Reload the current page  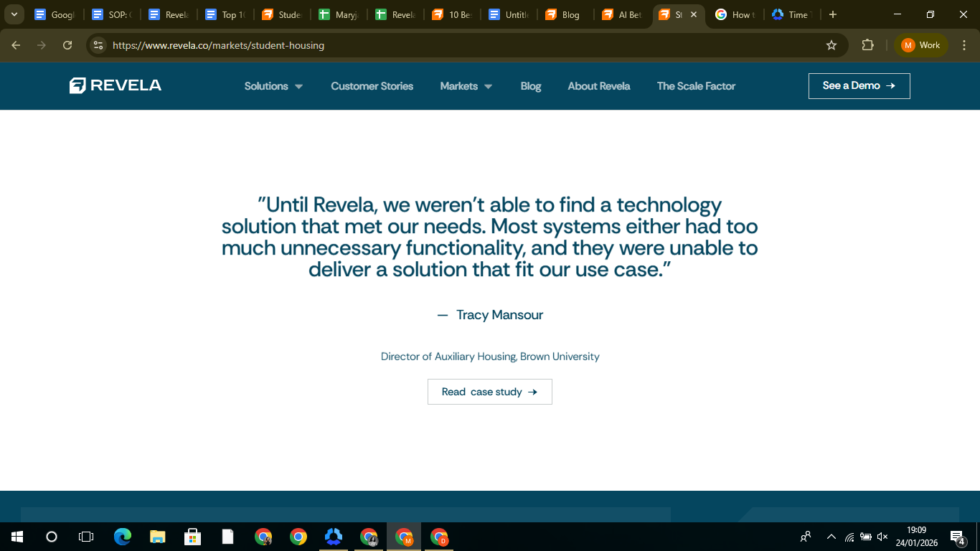tap(67, 45)
